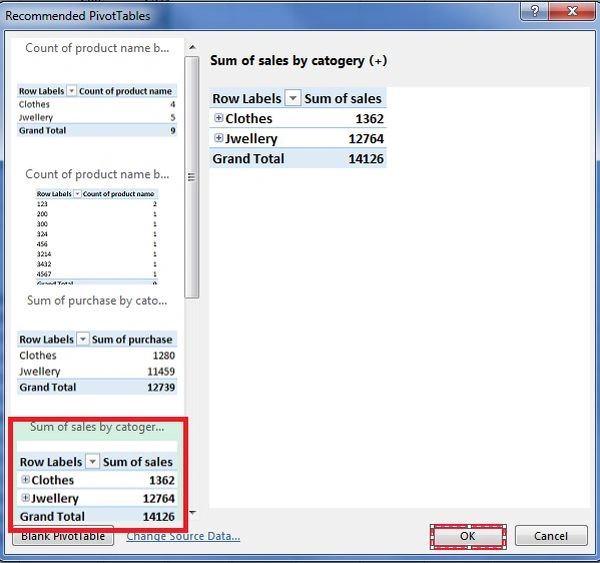Click the 'Recommended PivotTables' title text
The width and height of the screenshot is (600, 563).
[x=78, y=16]
